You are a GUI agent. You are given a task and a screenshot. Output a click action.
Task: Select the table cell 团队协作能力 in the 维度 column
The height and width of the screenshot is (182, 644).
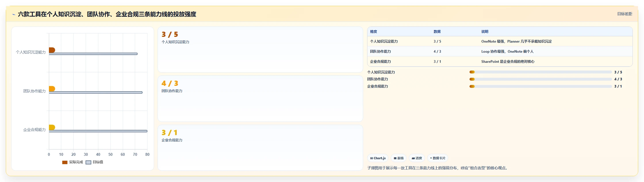380,52
